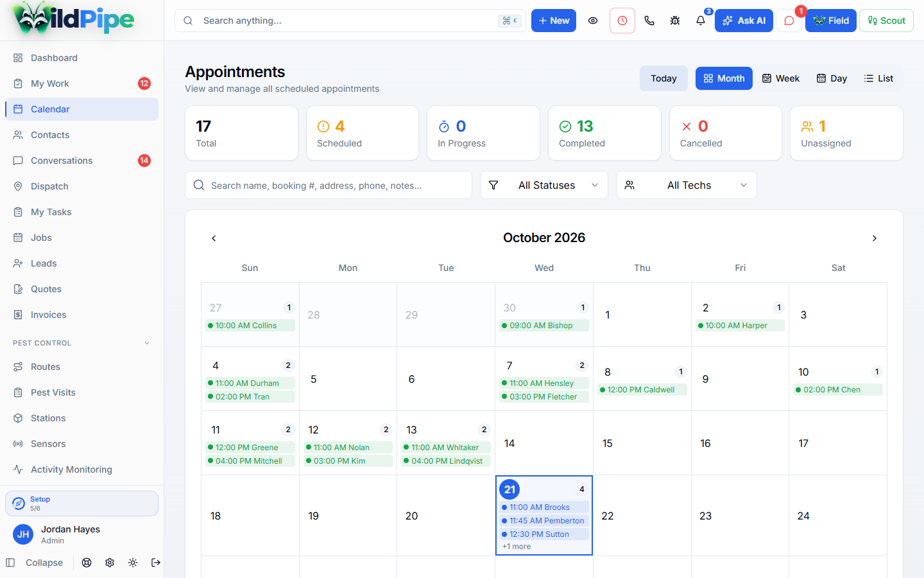
Task: Open Dispatch in the sidebar
Action: tap(81, 186)
